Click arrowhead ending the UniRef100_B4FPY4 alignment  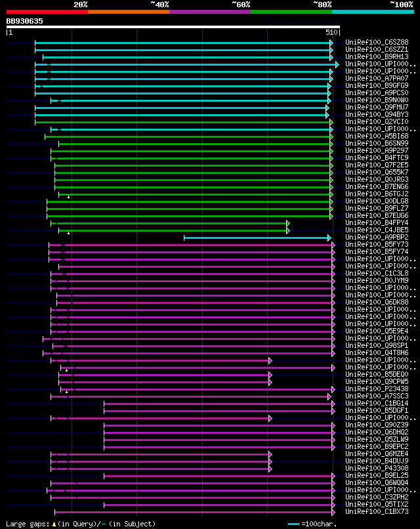click(287, 223)
